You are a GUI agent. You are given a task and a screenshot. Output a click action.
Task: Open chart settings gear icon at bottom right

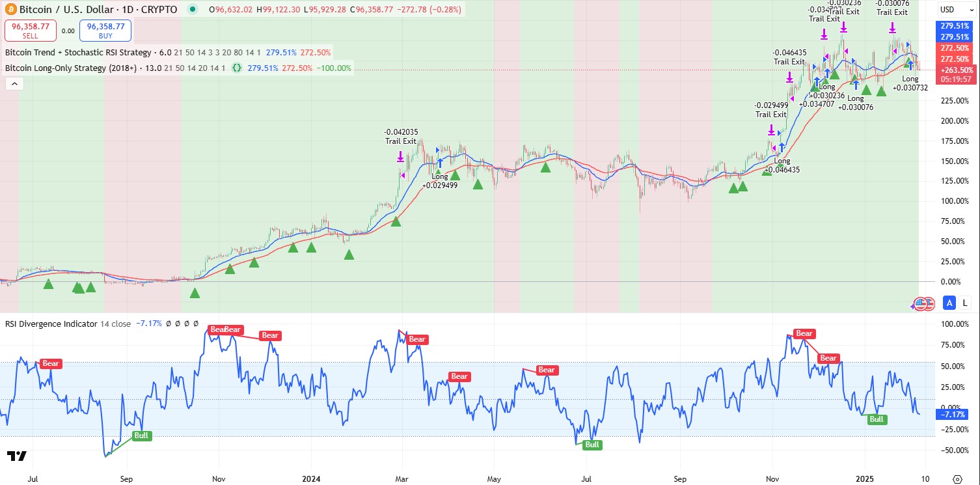[x=957, y=477]
